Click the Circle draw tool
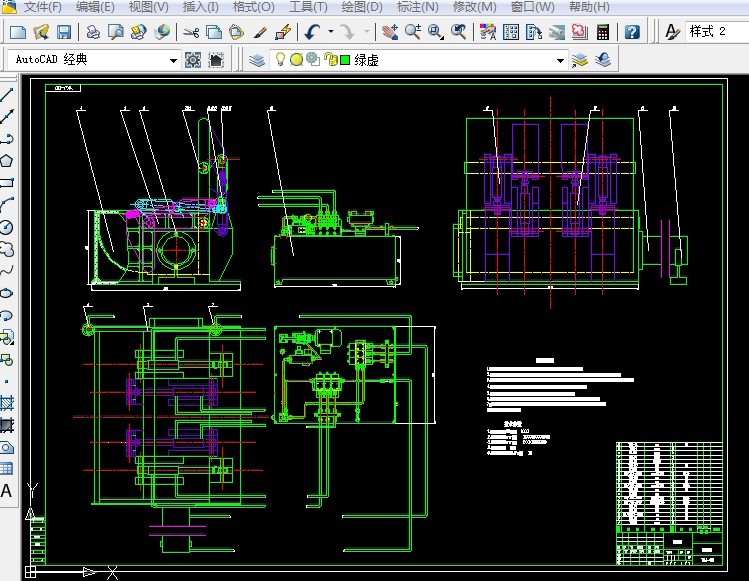 [7, 226]
